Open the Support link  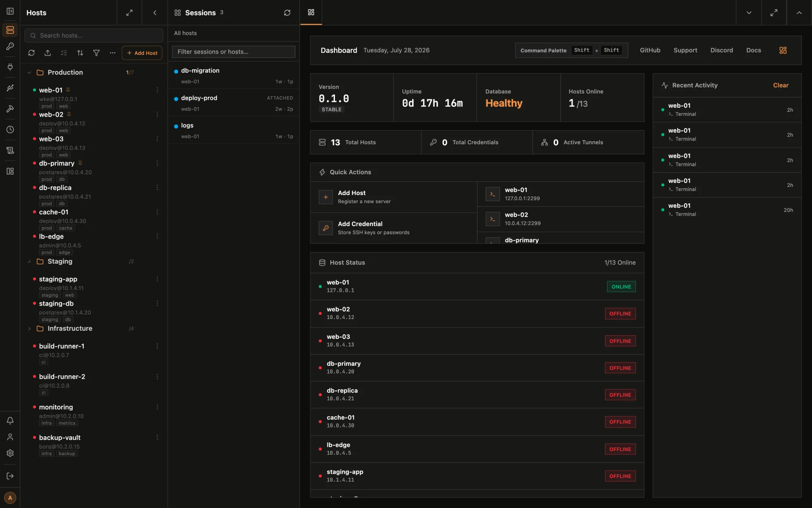(685, 50)
